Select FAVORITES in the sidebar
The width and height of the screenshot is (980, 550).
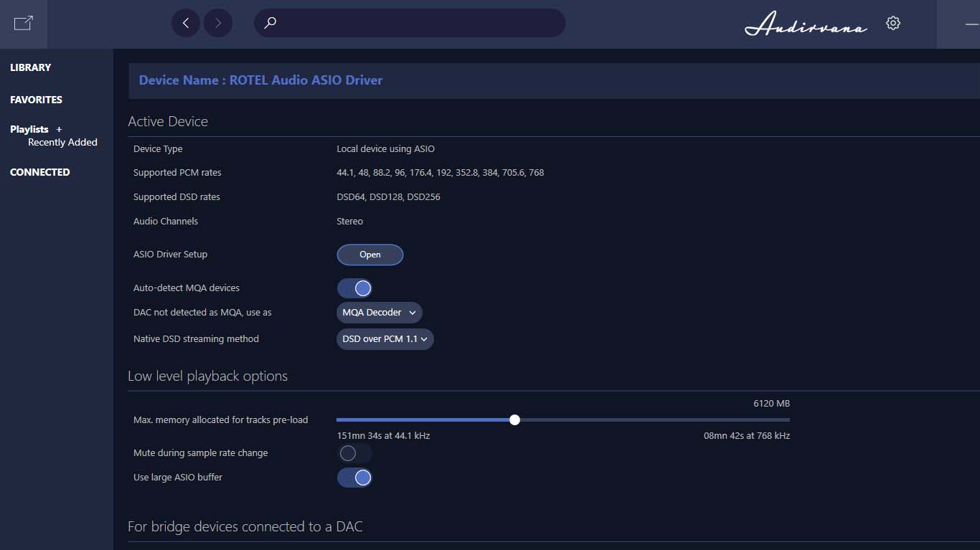36,100
